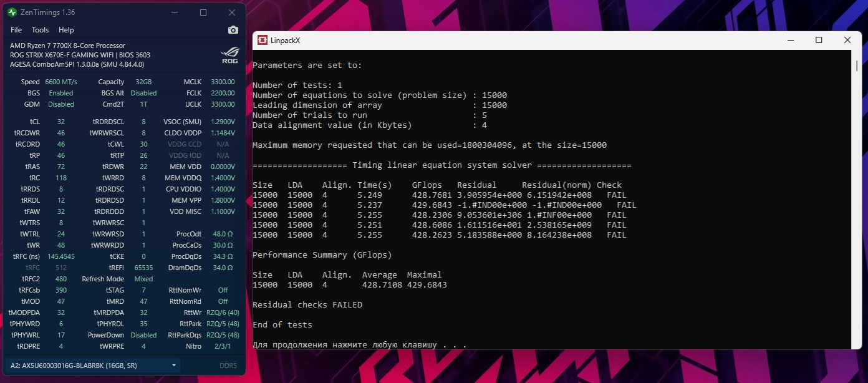Screen dimensions: 868x383
Task: Open the Tools menu in ZenTimings
Action: pos(40,30)
